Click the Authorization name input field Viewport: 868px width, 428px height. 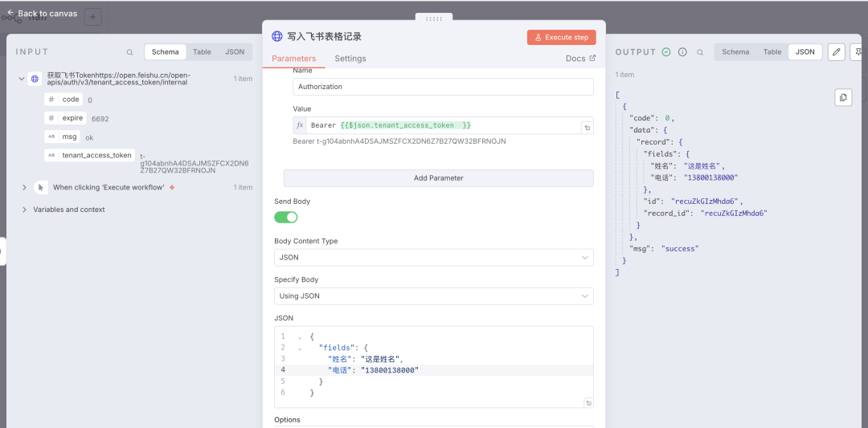pyautogui.click(x=443, y=87)
